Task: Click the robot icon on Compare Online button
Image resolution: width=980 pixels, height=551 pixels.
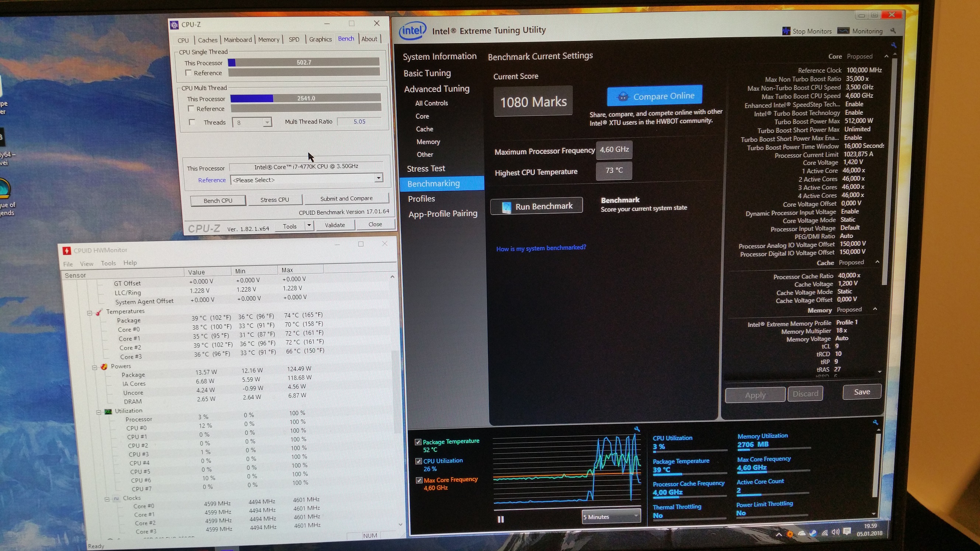Action: tap(623, 97)
